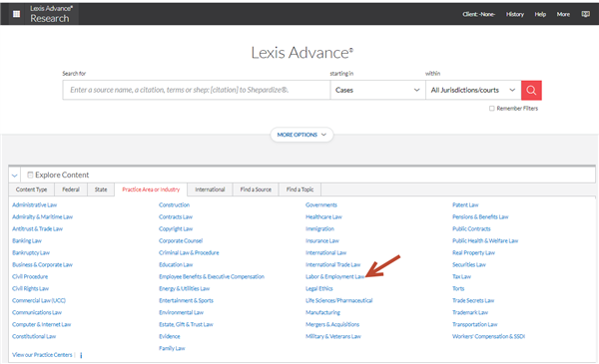Screen dimensions: 599x364
Task: Open Mergers & Acquisitions link
Action: pyautogui.click(x=332, y=324)
